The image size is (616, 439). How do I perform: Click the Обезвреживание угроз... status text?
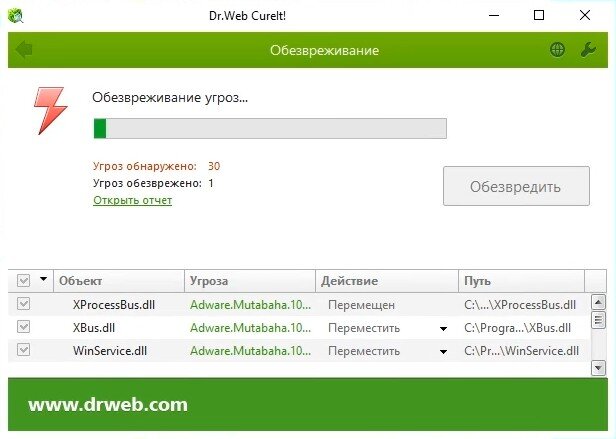point(170,97)
